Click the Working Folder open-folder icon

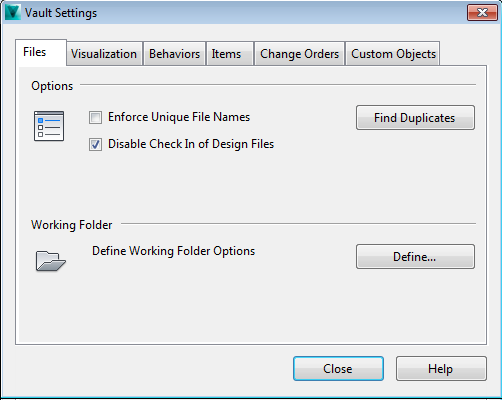click(x=51, y=260)
